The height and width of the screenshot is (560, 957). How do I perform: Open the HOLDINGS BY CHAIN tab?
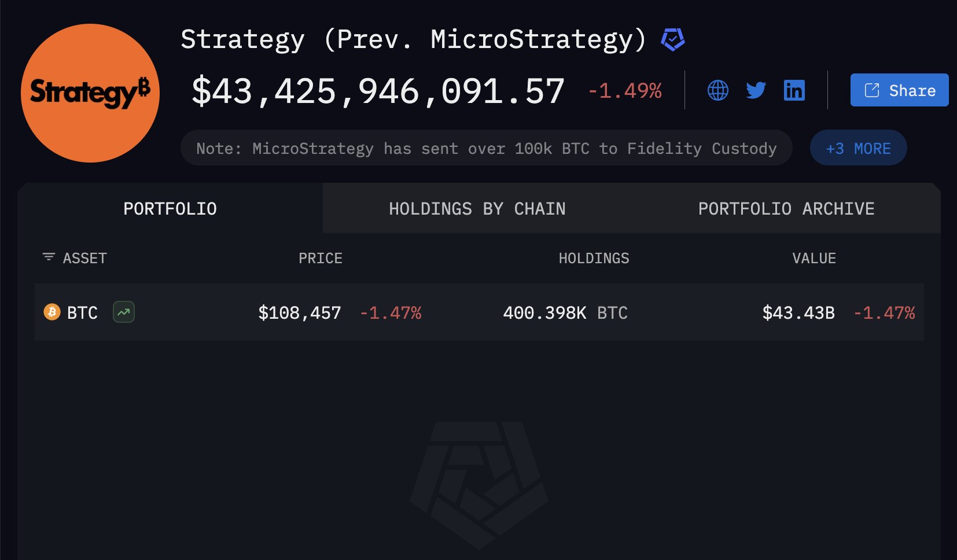[x=477, y=209]
